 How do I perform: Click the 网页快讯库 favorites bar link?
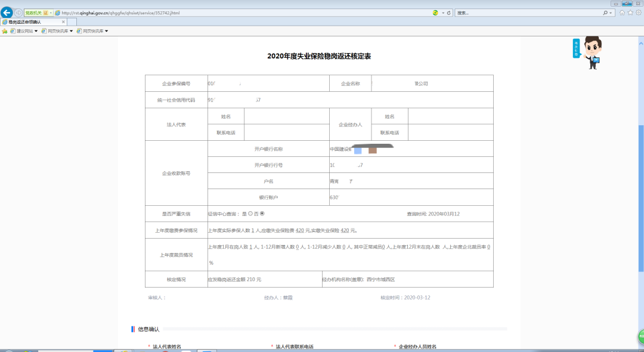coord(58,30)
